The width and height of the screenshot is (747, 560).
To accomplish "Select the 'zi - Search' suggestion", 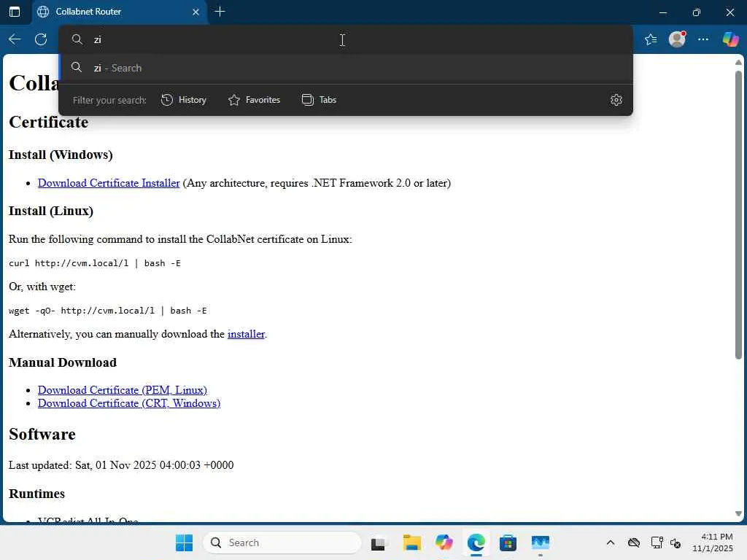I will (x=345, y=68).
